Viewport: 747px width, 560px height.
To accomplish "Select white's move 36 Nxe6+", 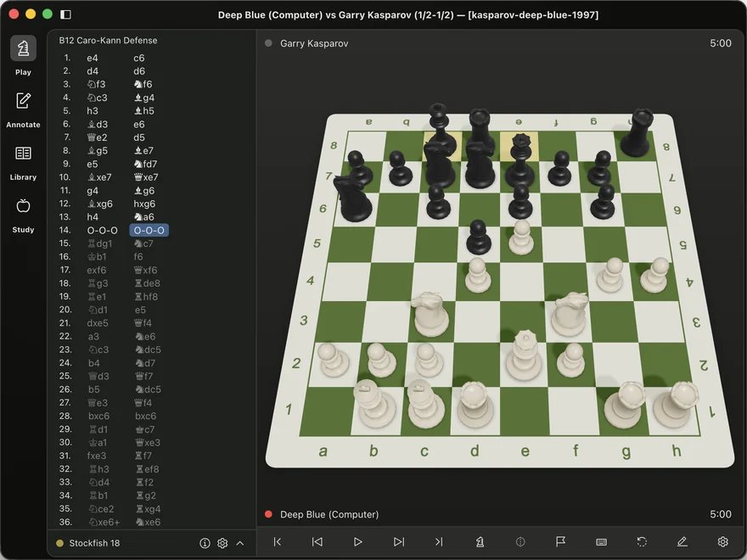I will point(104,522).
